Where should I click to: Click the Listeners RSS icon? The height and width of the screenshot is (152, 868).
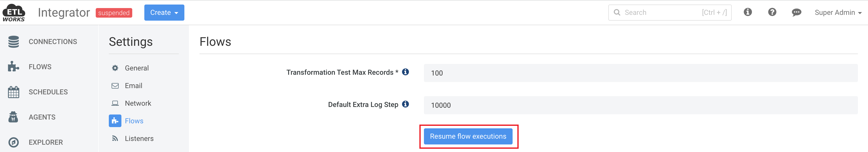(x=115, y=139)
